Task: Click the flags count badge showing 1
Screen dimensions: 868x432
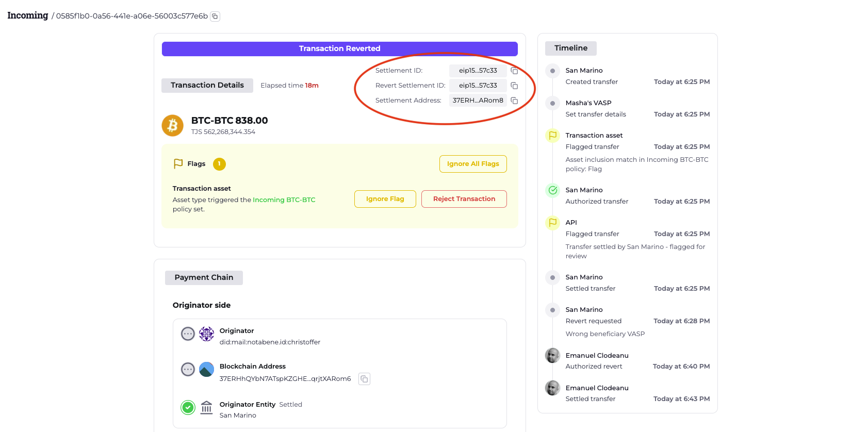Action: pos(219,164)
